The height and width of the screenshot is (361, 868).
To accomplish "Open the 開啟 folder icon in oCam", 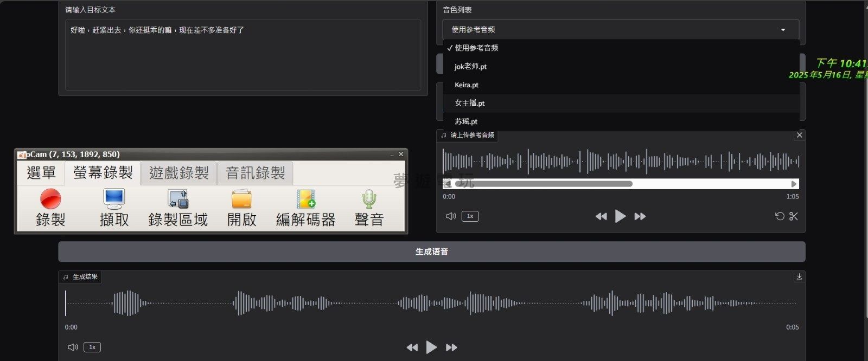I will (x=241, y=208).
